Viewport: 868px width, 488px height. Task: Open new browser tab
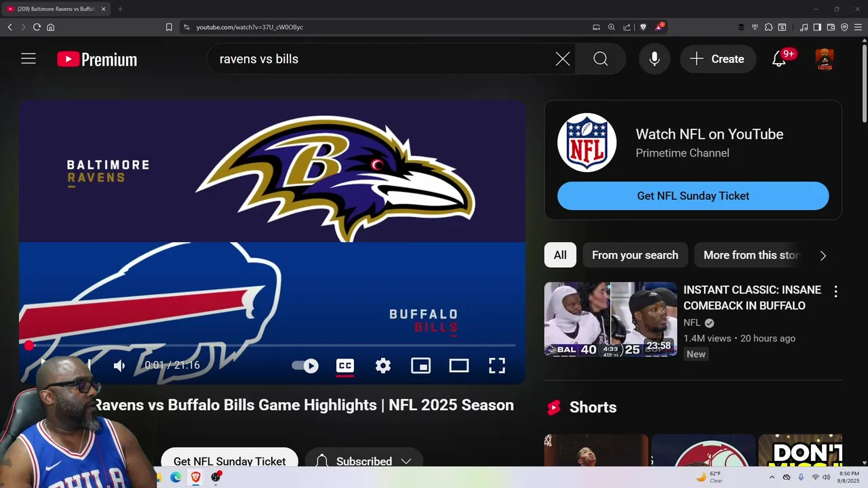coord(120,9)
